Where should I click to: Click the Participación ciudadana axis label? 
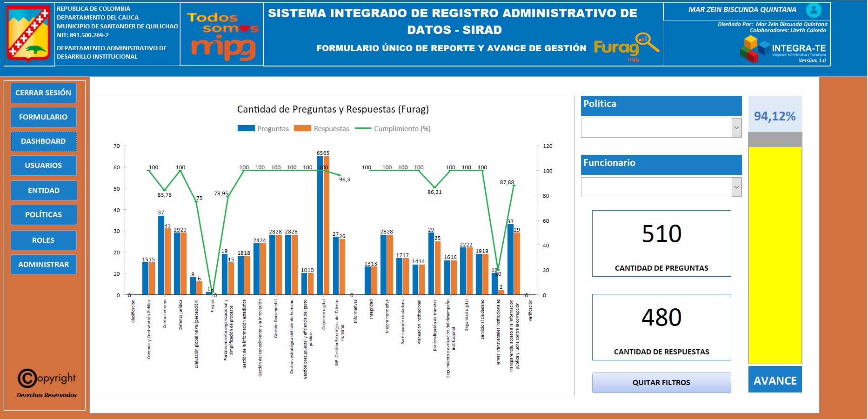(403, 322)
